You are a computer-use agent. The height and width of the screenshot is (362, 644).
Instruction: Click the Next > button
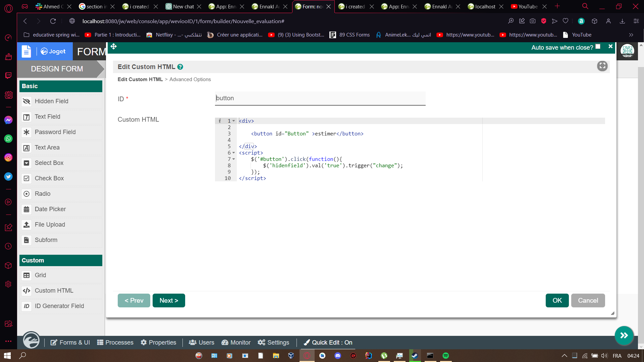(169, 300)
